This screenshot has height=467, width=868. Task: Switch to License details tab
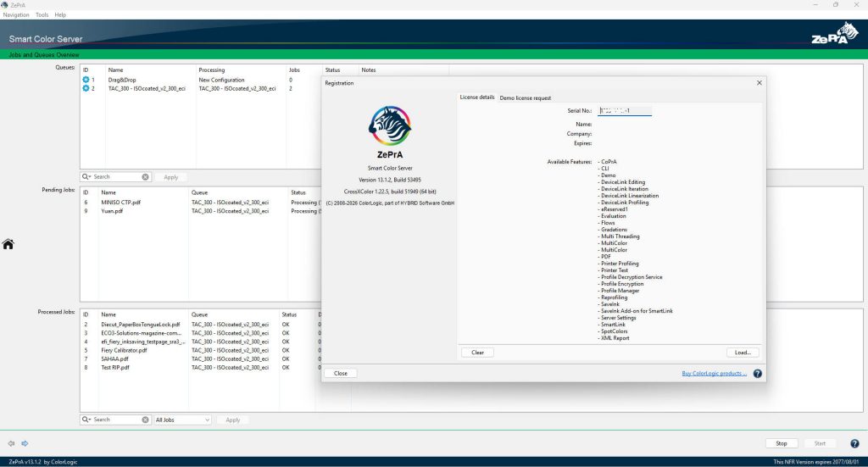click(476, 97)
